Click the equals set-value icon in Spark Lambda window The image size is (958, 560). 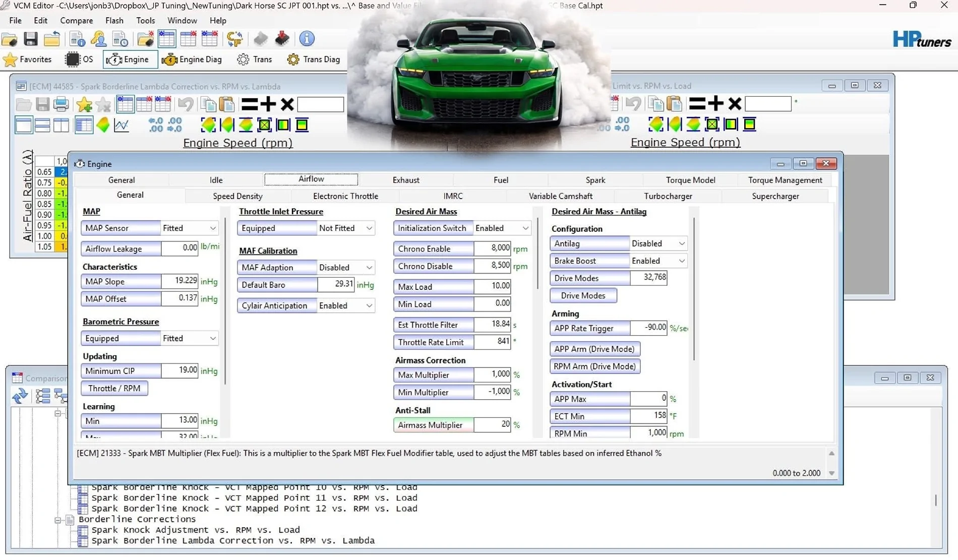(250, 104)
